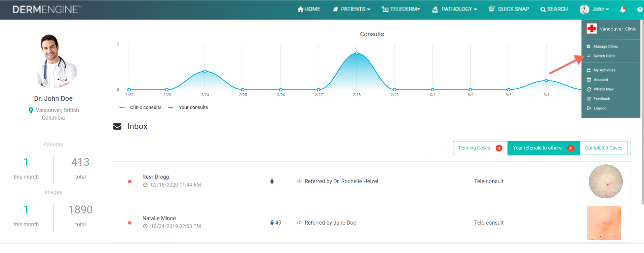The width and height of the screenshot is (644, 253).
Task: Open the help question mark icon
Action: click(x=639, y=9)
